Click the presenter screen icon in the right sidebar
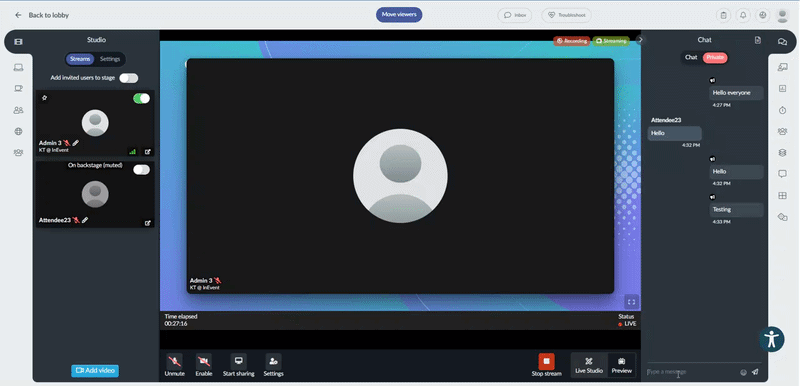Viewport: 800px width, 386px height. pos(782,67)
